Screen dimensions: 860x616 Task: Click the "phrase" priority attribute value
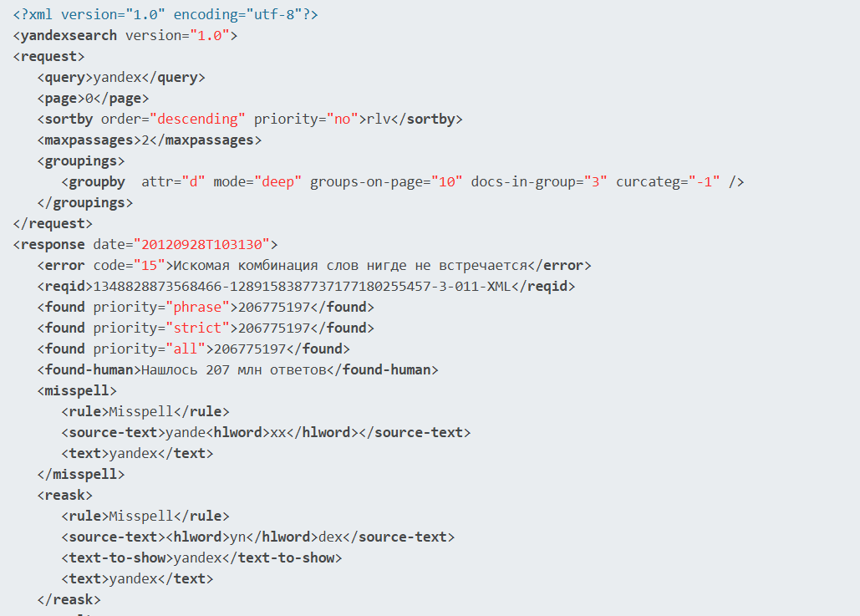[198, 308]
